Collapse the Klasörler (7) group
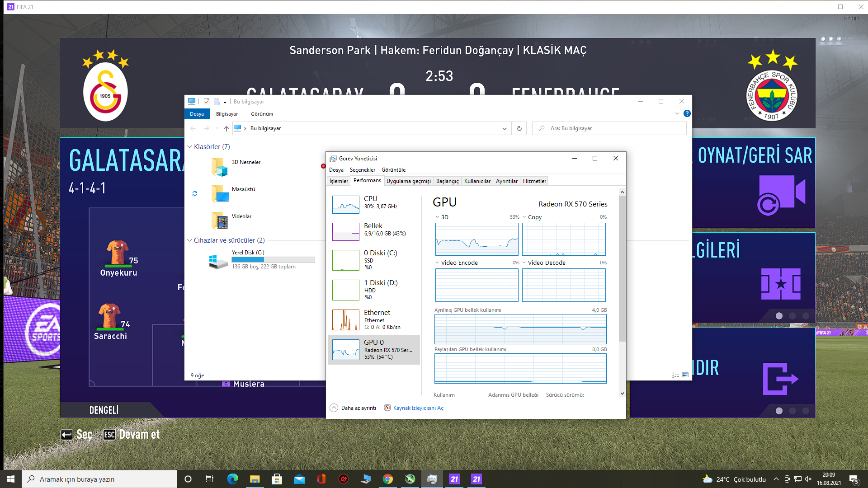This screenshot has height=488, width=868. pos(190,147)
